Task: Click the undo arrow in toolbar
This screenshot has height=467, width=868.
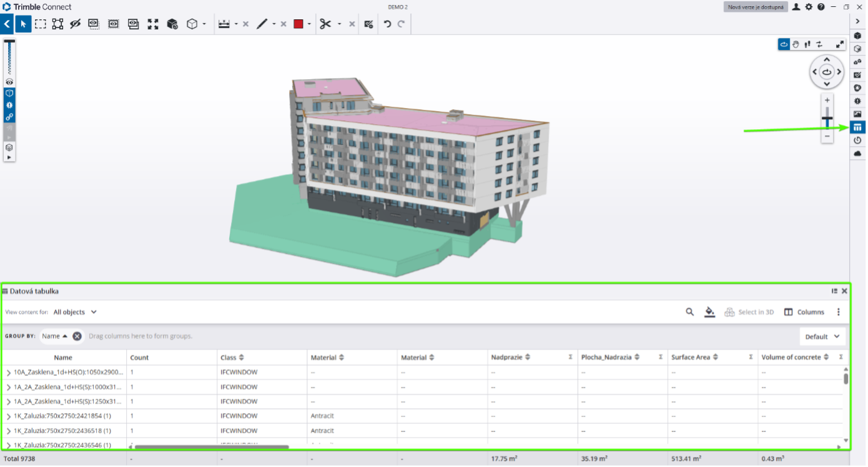Action: tap(387, 24)
